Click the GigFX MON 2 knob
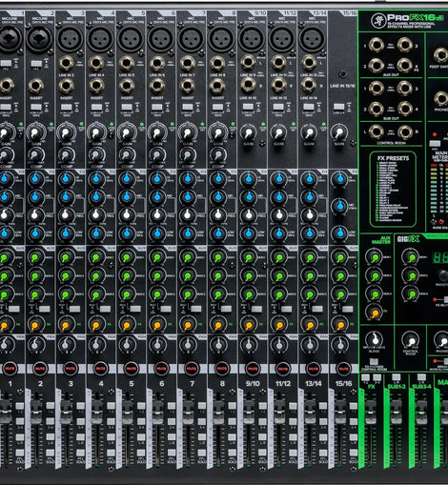The height and width of the screenshot is (485, 448). pos(411,275)
